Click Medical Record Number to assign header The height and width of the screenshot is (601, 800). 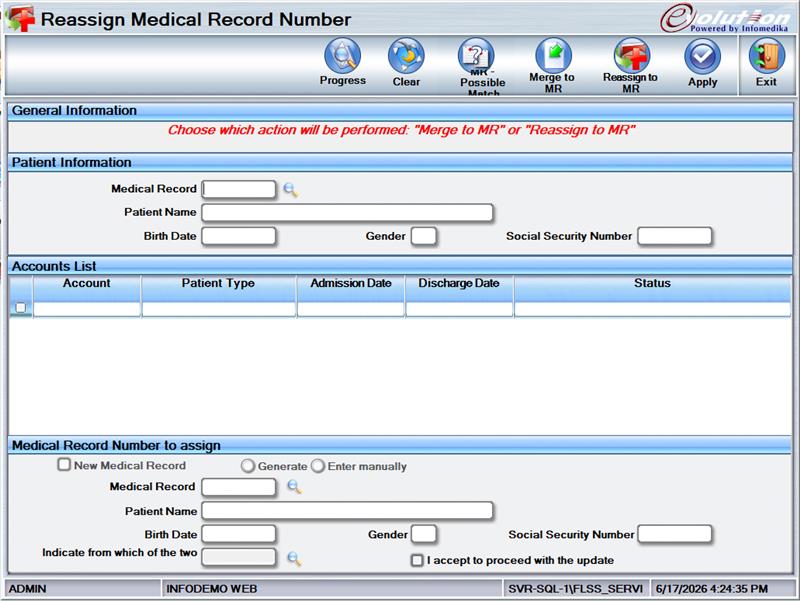tap(401, 445)
